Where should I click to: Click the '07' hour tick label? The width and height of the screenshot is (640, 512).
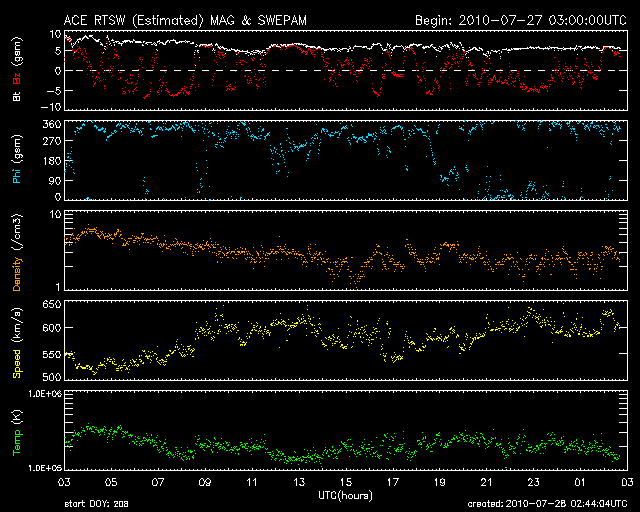[x=158, y=483]
